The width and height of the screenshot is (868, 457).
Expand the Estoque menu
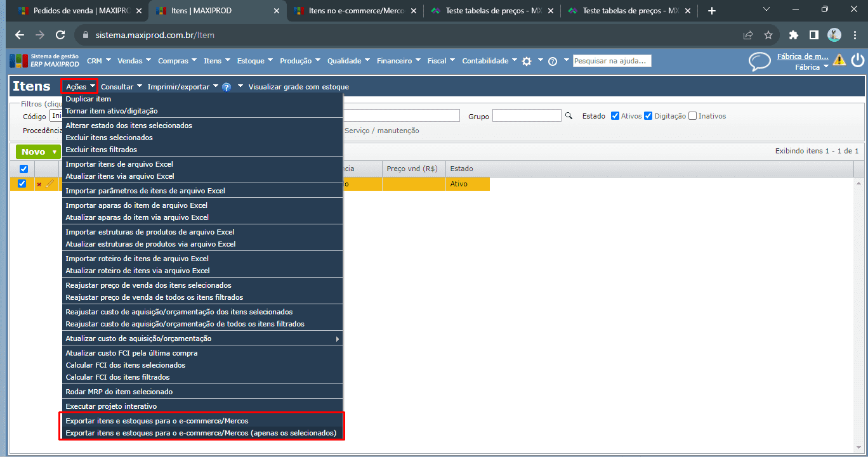255,61
